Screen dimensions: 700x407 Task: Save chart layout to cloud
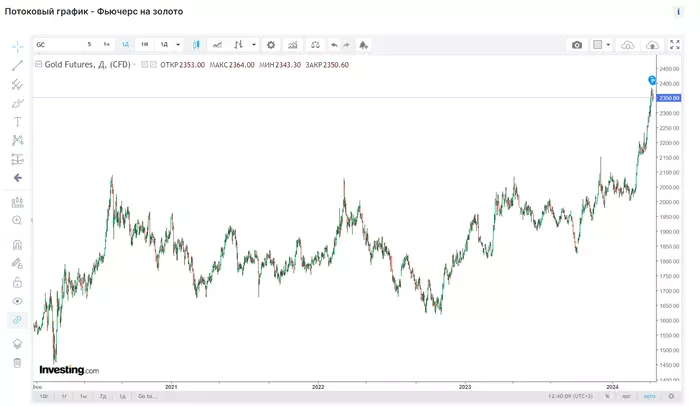(x=652, y=45)
